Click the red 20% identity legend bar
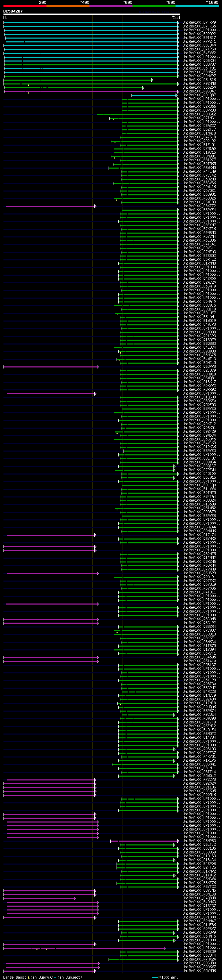This screenshot has height=980, width=222. pyautogui.click(x=25, y=6)
